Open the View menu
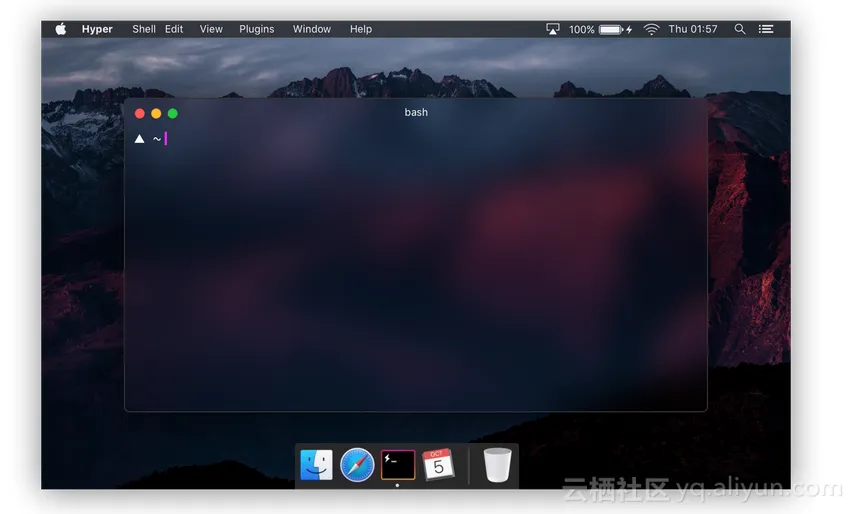 click(x=211, y=29)
